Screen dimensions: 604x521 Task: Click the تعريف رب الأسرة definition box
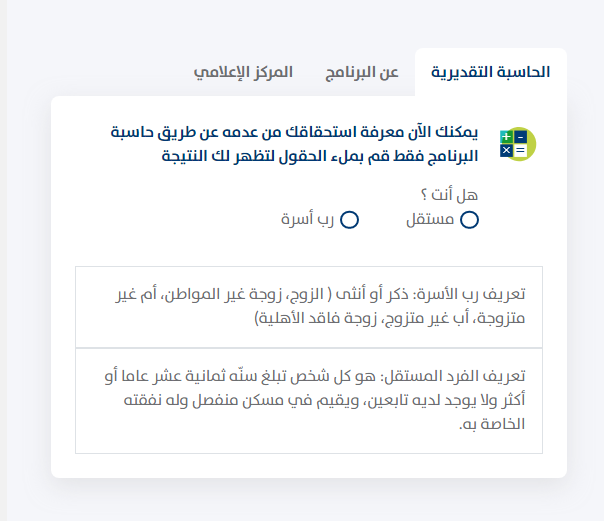[309, 307]
